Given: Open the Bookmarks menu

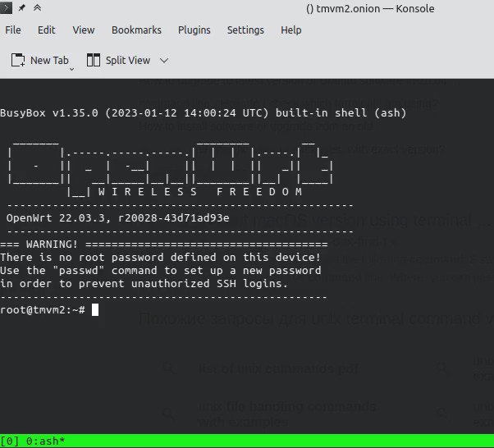Looking at the screenshot, I should coord(136,30).
